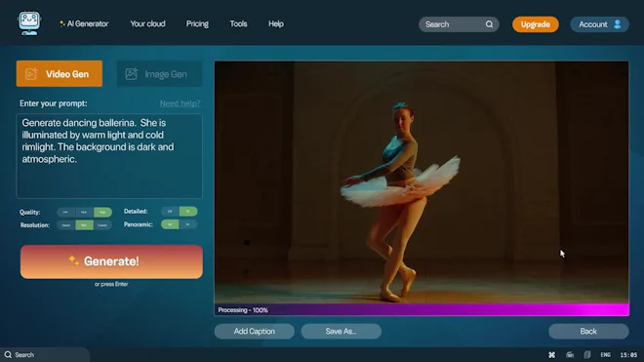Select the first Resolution option
644x362 pixels.
65,225
